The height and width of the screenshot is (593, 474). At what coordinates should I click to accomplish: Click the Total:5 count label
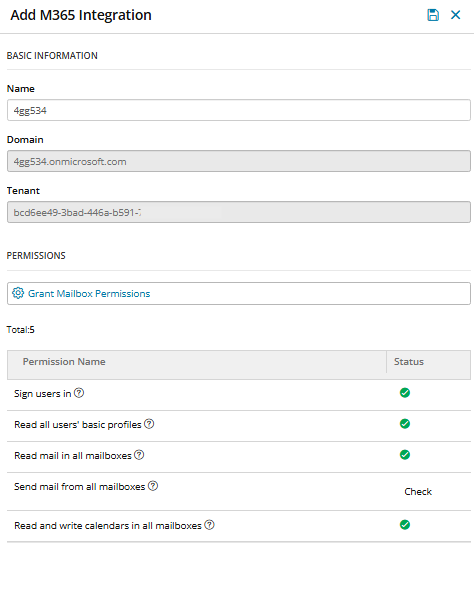click(20, 330)
